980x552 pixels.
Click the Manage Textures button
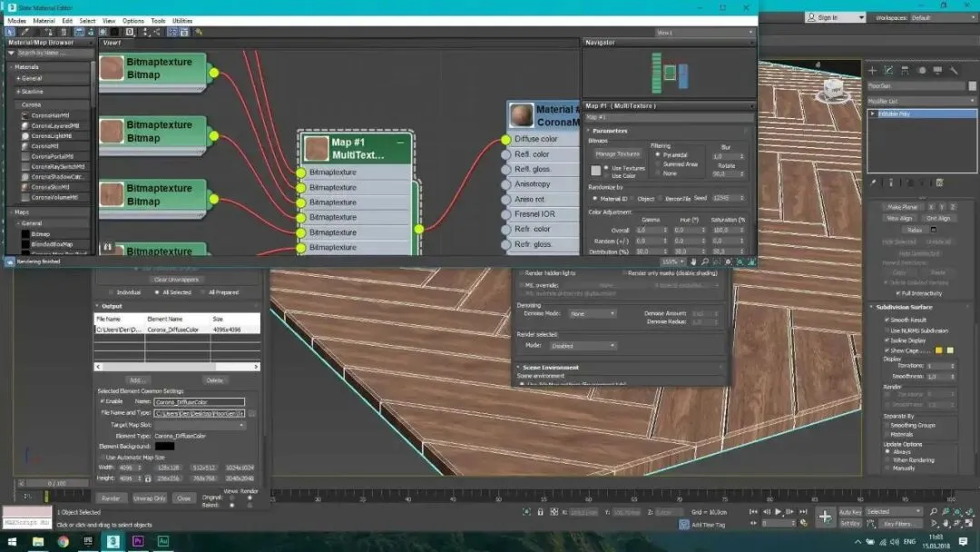coord(618,153)
